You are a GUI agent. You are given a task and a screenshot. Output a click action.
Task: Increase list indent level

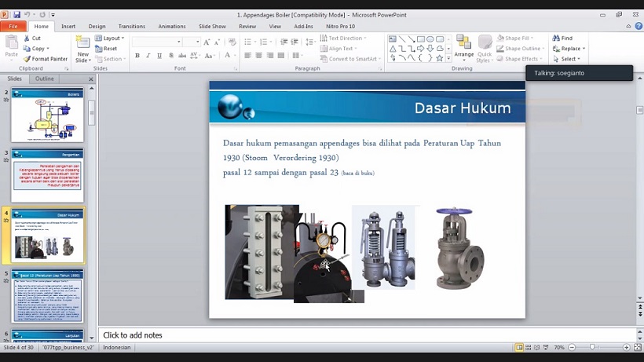295,42
